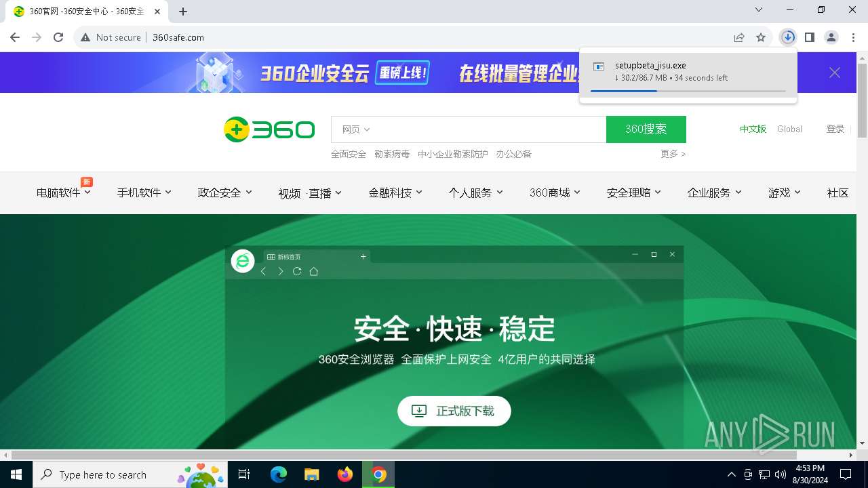Screen dimensions: 868x488
Task: Click the browser forward arrow
Action: point(37,37)
